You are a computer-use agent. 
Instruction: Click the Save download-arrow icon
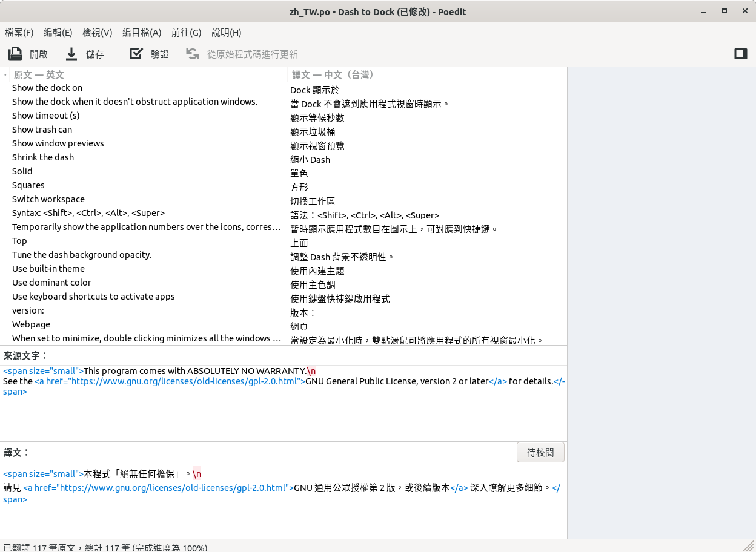click(71, 54)
